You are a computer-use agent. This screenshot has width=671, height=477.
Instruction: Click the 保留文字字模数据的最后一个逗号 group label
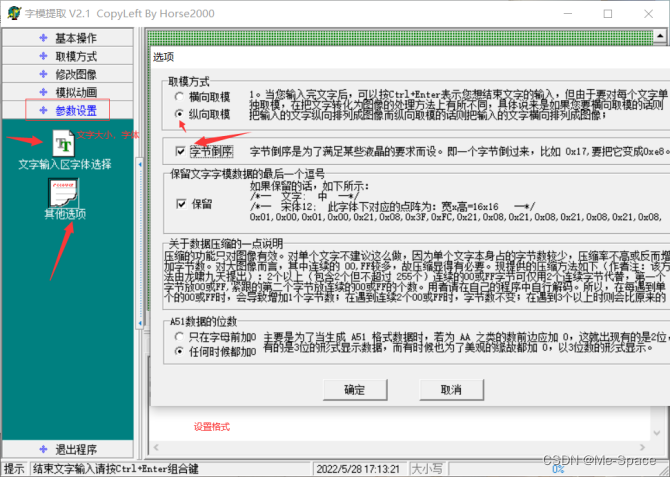pyautogui.click(x=247, y=174)
